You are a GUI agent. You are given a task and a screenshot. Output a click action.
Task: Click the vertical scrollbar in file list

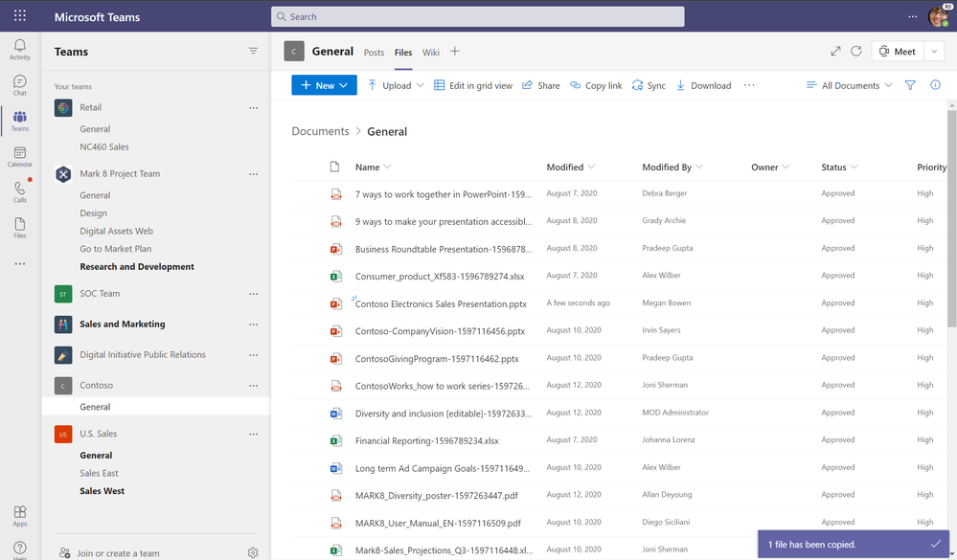click(951, 219)
